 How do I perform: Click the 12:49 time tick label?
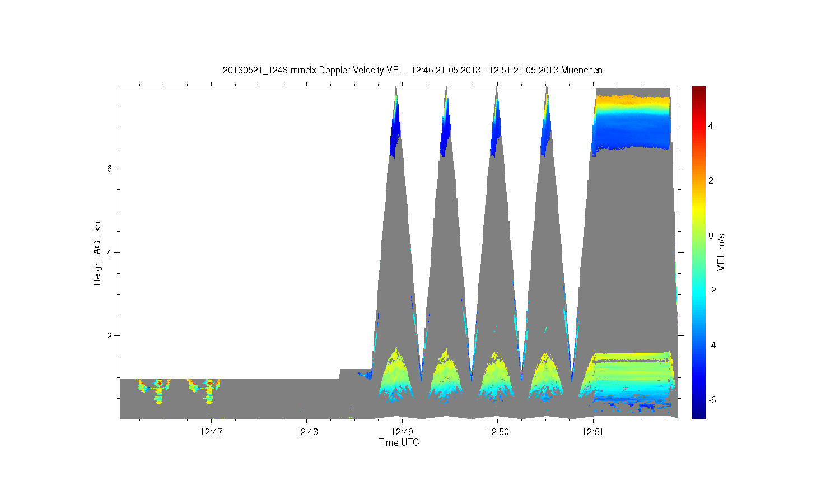(402, 432)
